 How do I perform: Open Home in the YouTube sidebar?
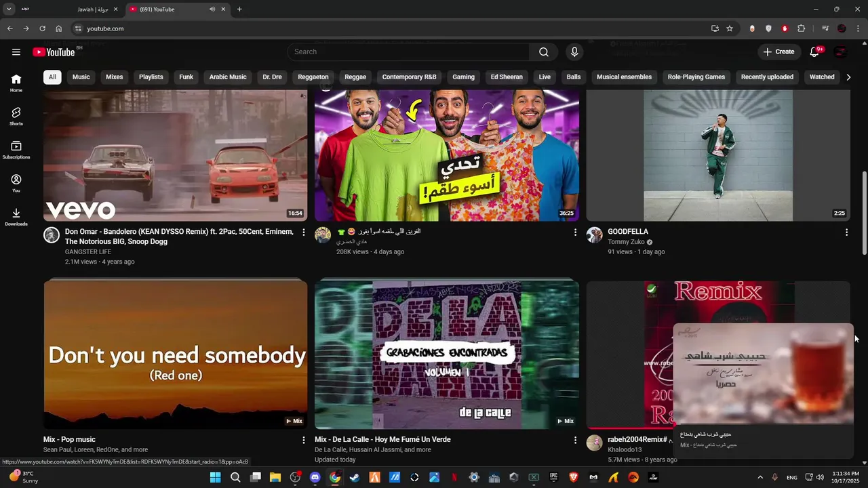click(16, 83)
